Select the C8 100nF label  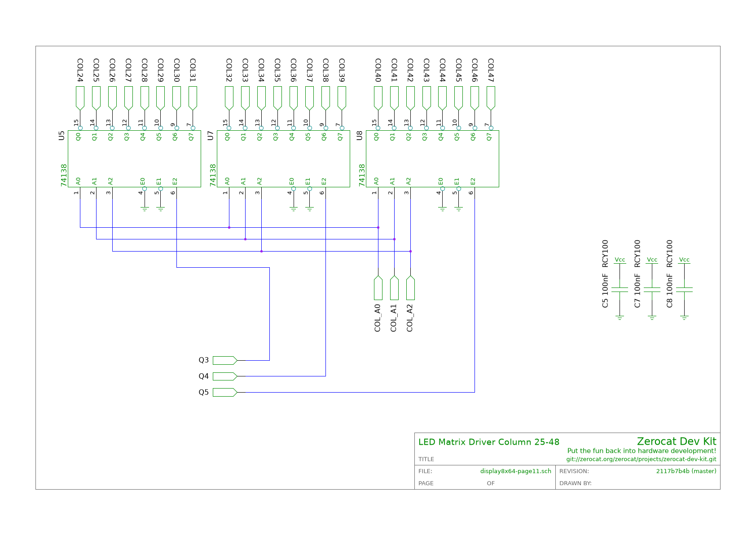click(670, 291)
